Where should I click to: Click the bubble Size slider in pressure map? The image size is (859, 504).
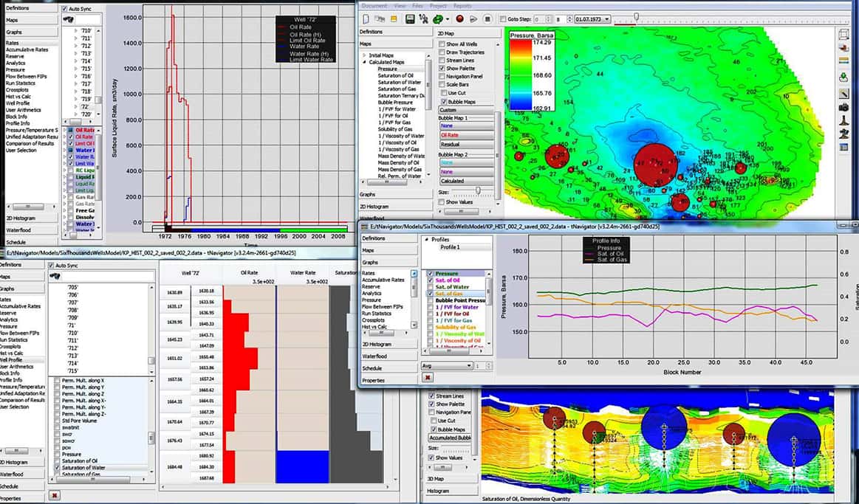coord(478,190)
